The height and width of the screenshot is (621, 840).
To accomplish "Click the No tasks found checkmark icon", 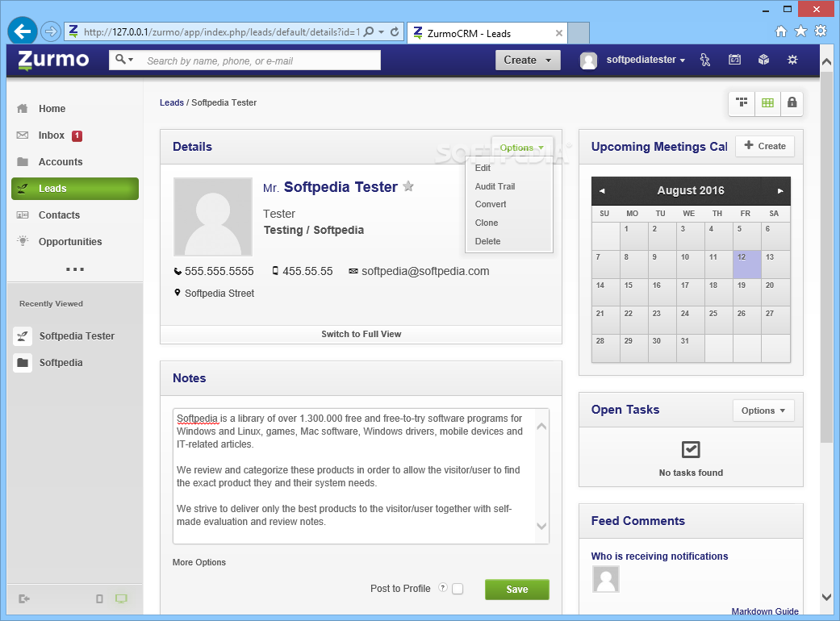I will 691,450.
